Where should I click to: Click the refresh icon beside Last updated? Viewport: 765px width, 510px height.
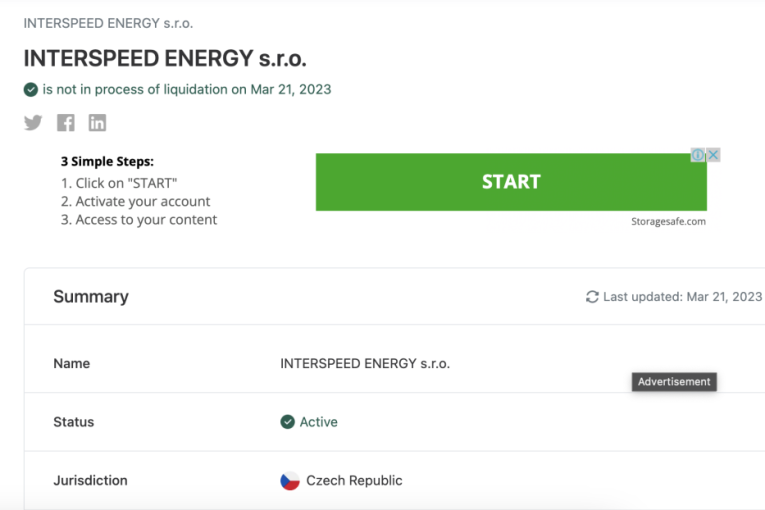point(592,297)
